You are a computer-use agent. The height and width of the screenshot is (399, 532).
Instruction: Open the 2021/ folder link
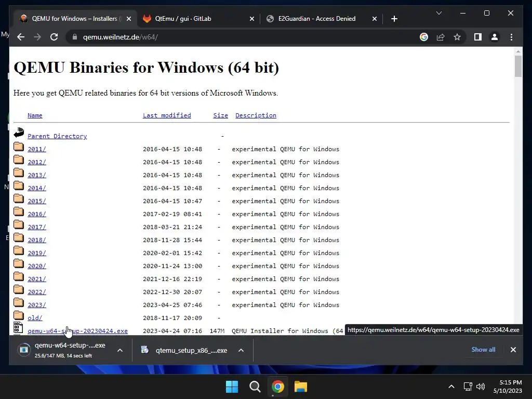pyautogui.click(x=37, y=279)
